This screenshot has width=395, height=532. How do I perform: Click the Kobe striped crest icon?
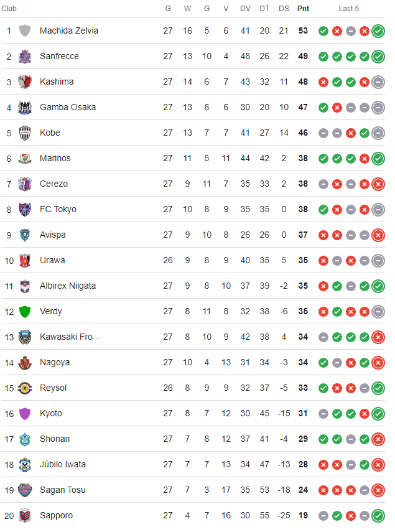click(x=25, y=133)
